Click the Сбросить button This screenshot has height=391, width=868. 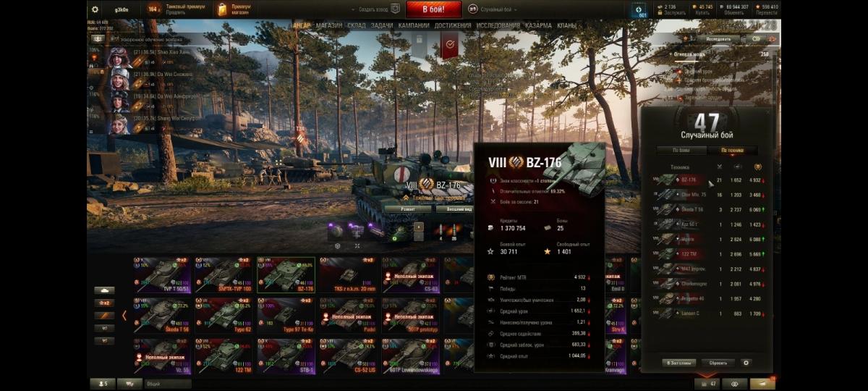click(x=718, y=363)
